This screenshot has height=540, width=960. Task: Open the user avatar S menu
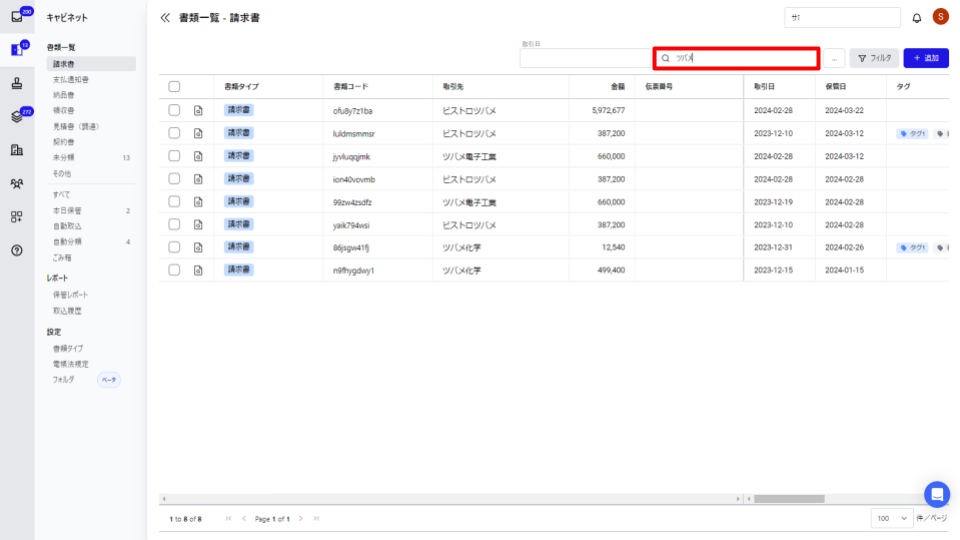coord(940,17)
